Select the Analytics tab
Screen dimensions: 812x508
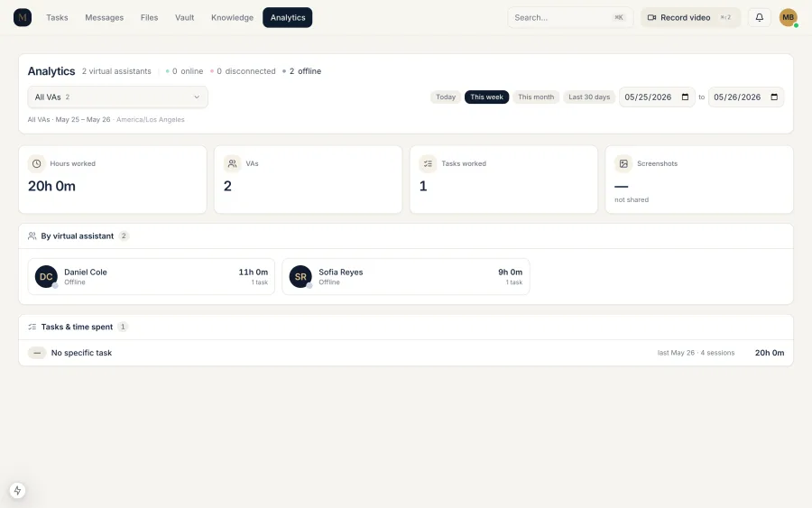[x=288, y=18]
